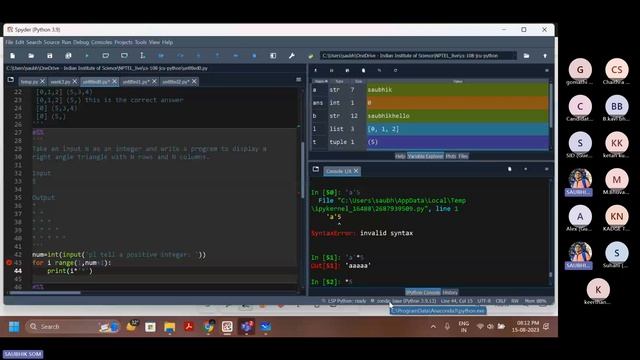Toggle the breakpoint on line 43

9,262
